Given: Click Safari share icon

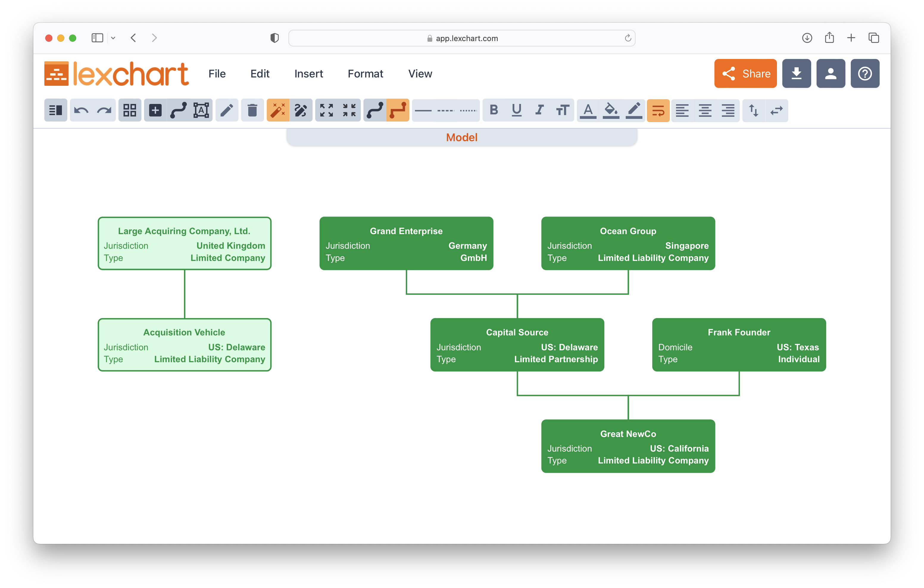Looking at the screenshot, I should click(x=829, y=37).
